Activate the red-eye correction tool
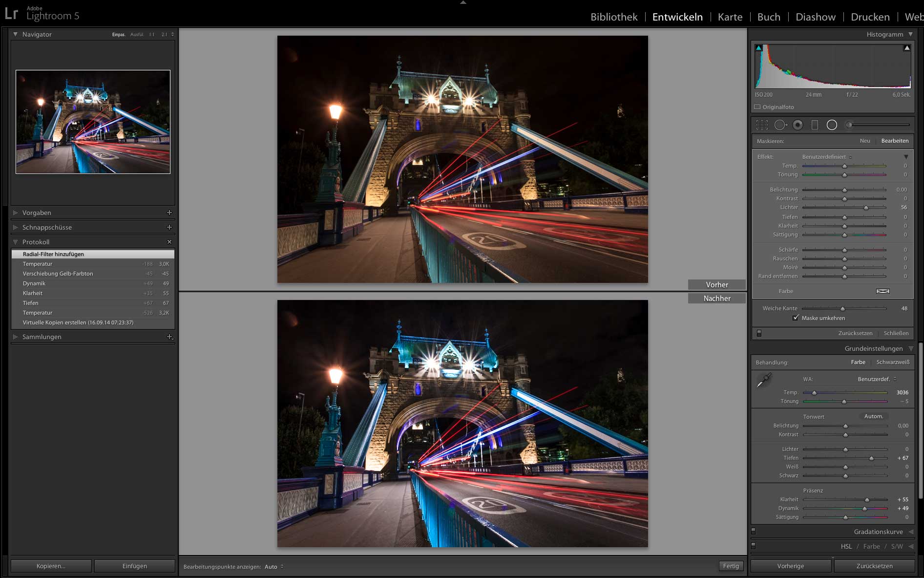The height and width of the screenshot is (578, 924). coord(798,125)
